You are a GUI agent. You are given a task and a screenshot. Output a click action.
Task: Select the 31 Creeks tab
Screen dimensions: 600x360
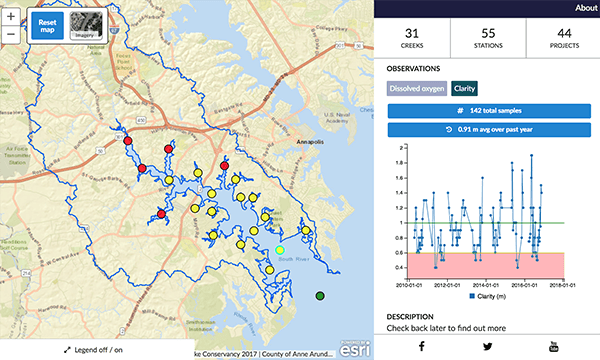coord(412,38)
